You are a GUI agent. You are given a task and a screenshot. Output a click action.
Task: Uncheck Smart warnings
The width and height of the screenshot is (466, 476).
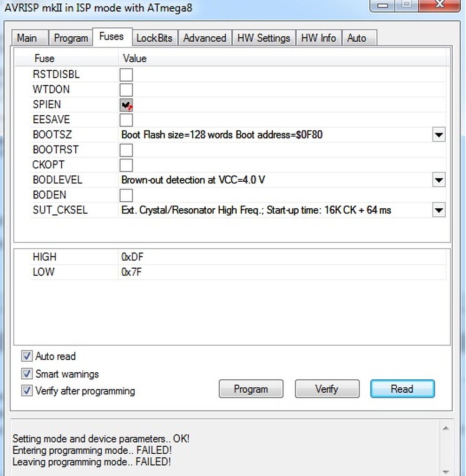26,374
